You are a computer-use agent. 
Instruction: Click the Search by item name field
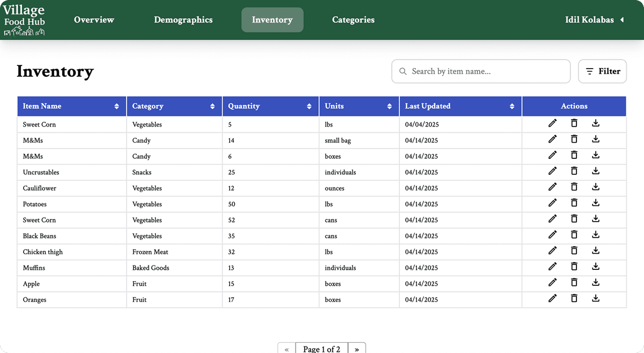click(x=481, y=71)
